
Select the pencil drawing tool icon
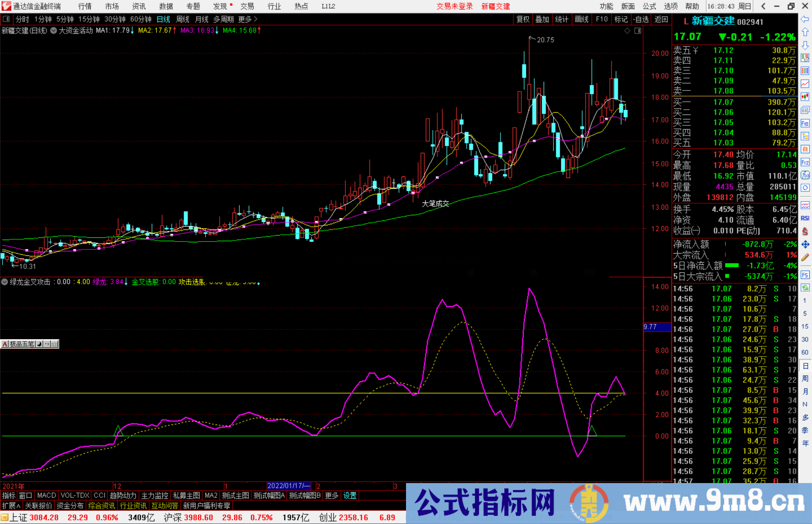pos(805,257)
